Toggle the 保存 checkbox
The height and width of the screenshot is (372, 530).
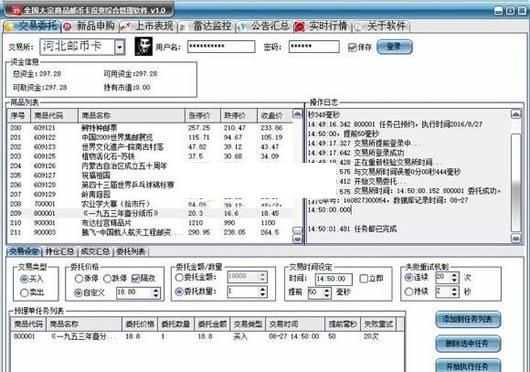pyautogui.click(x=352, y=47)
